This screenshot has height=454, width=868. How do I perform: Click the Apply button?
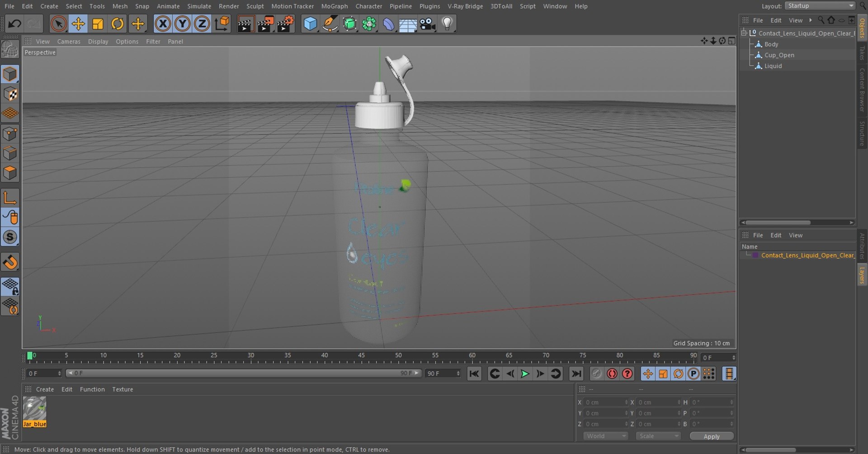712,436
